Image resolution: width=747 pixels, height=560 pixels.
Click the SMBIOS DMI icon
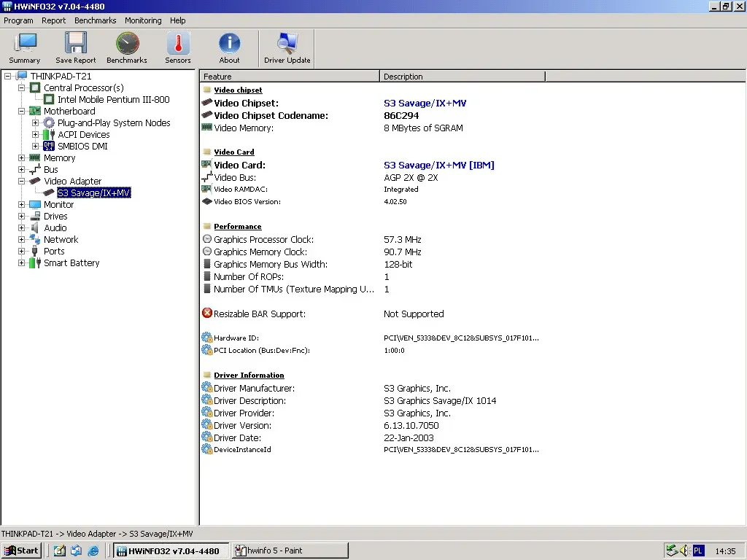[49, 146]
